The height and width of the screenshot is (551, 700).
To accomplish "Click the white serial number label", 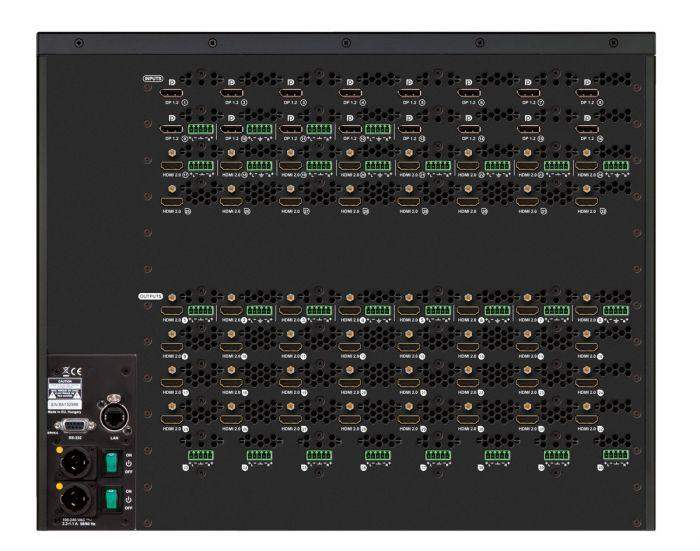I will coord(65,404).
